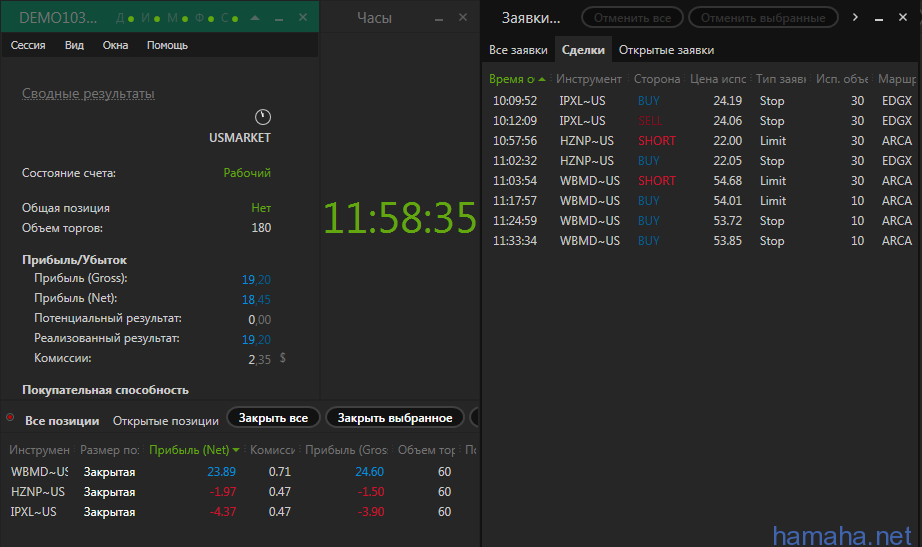The height and width of the screenshot is (547, 922).
Task: Switch to Все позиции tab
Action: [x=62, y=421]
